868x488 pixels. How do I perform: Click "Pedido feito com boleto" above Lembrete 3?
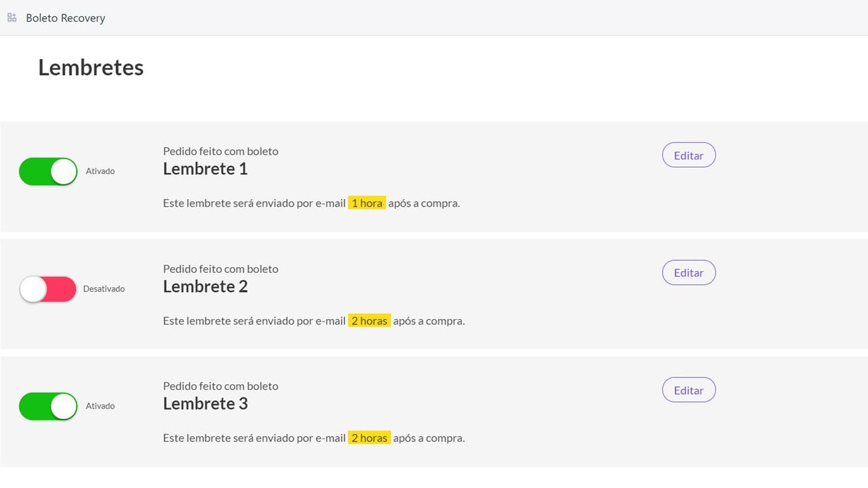point(221,386)
